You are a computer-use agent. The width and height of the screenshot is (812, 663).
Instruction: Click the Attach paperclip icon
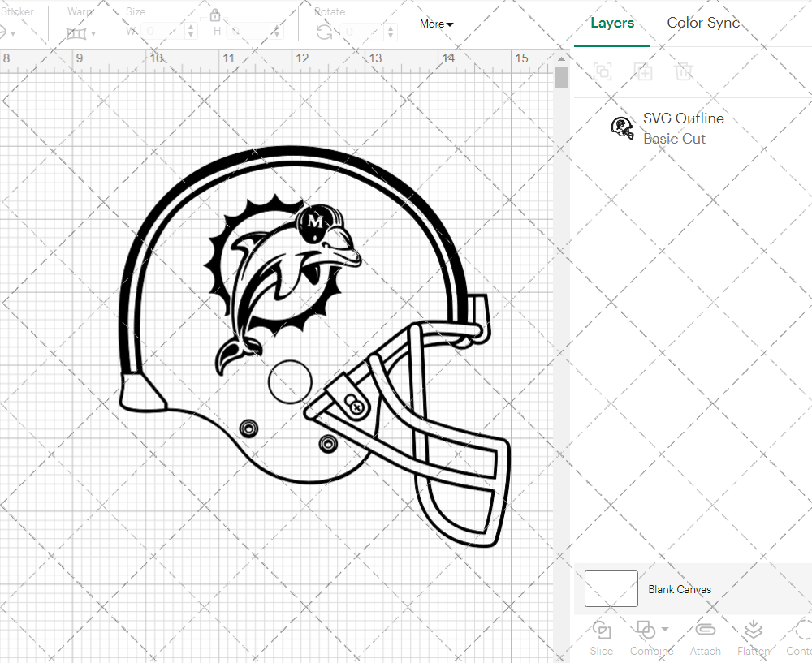705,631
